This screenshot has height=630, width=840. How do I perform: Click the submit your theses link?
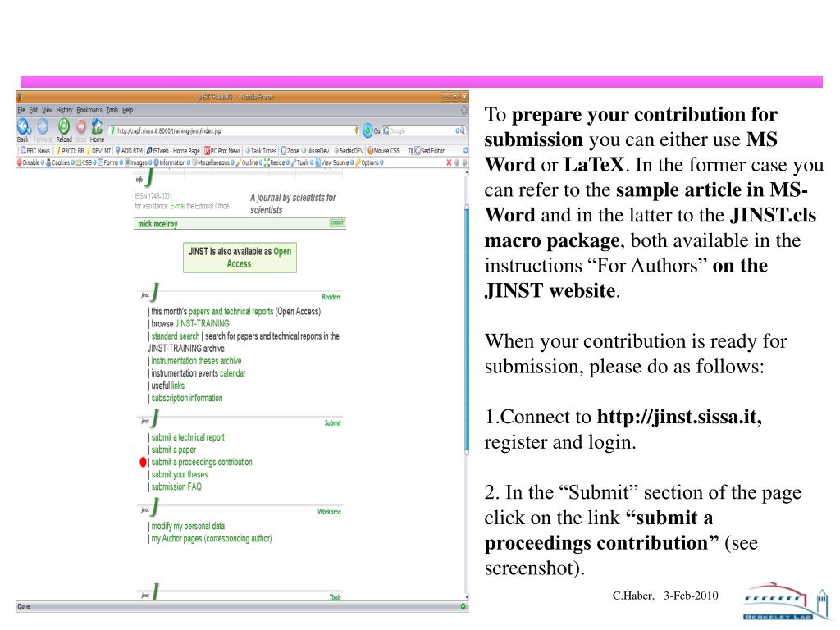180,474
